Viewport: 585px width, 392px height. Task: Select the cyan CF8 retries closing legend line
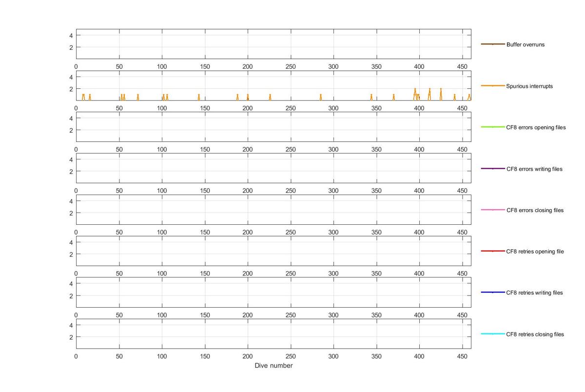point(492,334)
